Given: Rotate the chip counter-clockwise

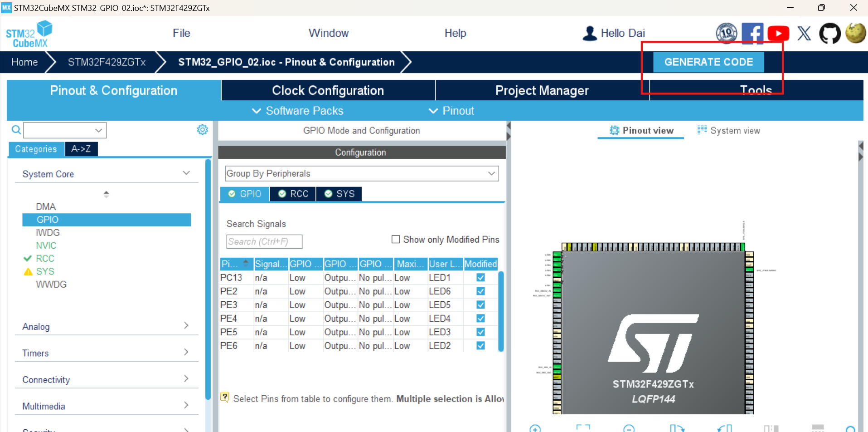Looking at the screenshot, I should (x=725, y=428).
